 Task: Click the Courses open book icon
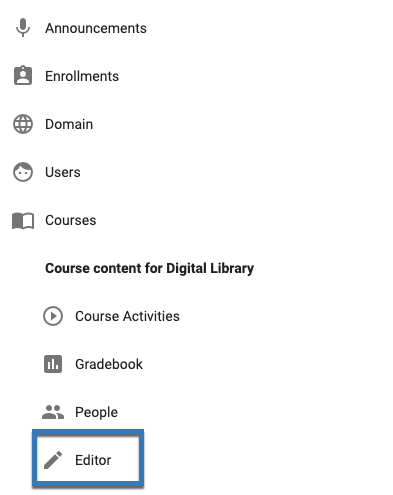coord(23,221)
